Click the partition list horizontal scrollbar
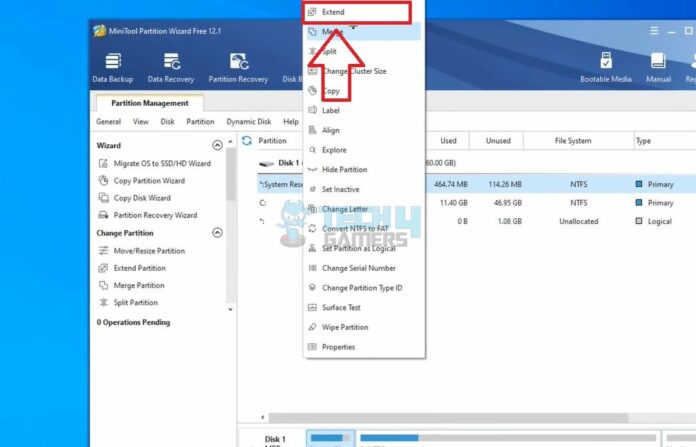The width and height of the screenshot is (696, 447). 448,417
